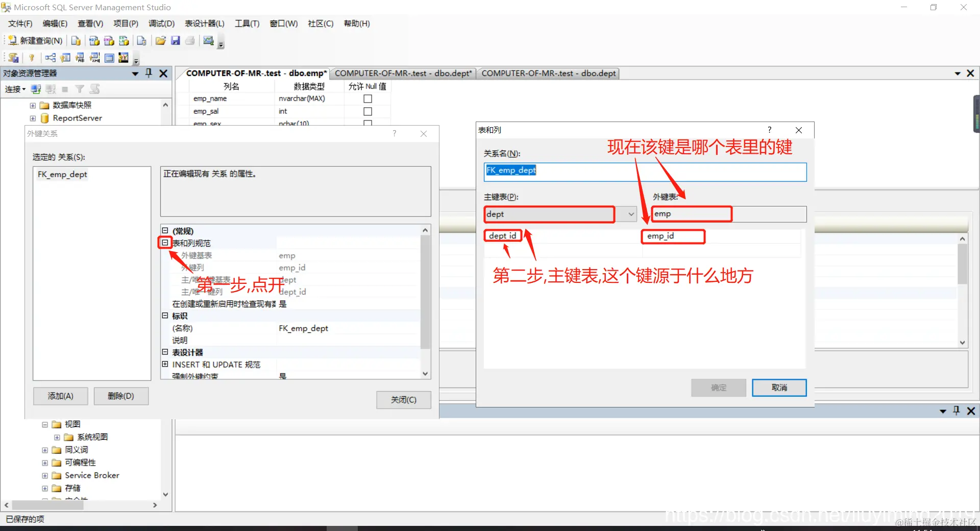Check allow nulls for emp_sal column
980x531 pixels.
pos(367,111)
